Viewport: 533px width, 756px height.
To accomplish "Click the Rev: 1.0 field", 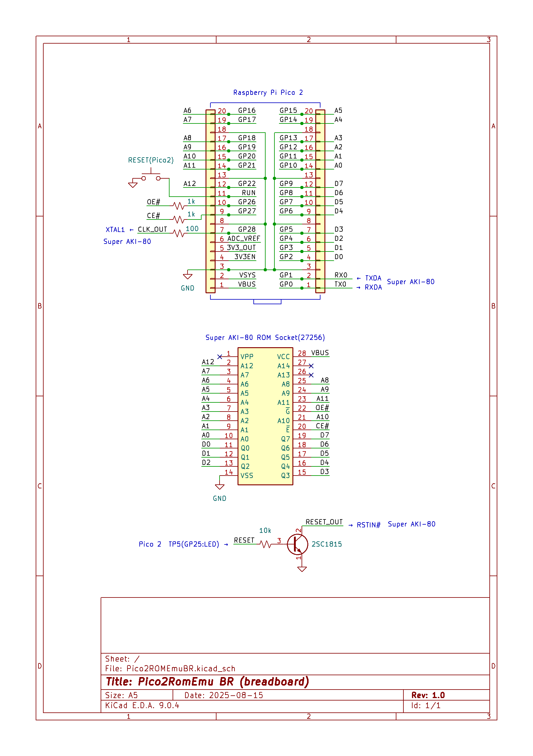I will pos(427,695).
